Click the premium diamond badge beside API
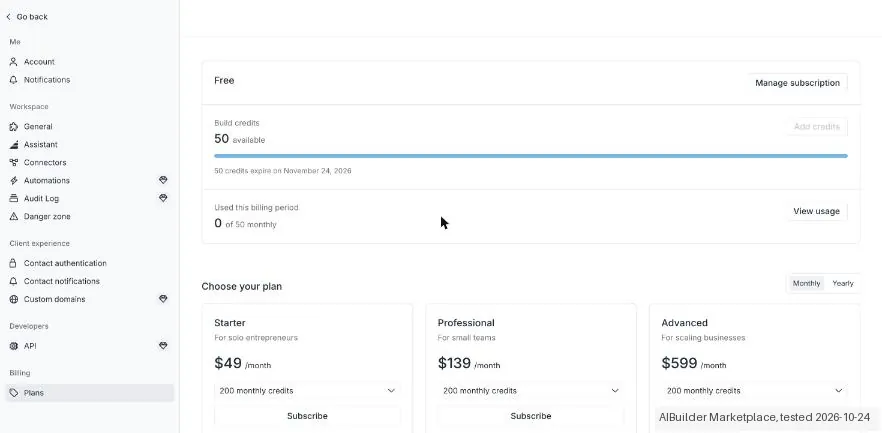 (x=163, y=345)
